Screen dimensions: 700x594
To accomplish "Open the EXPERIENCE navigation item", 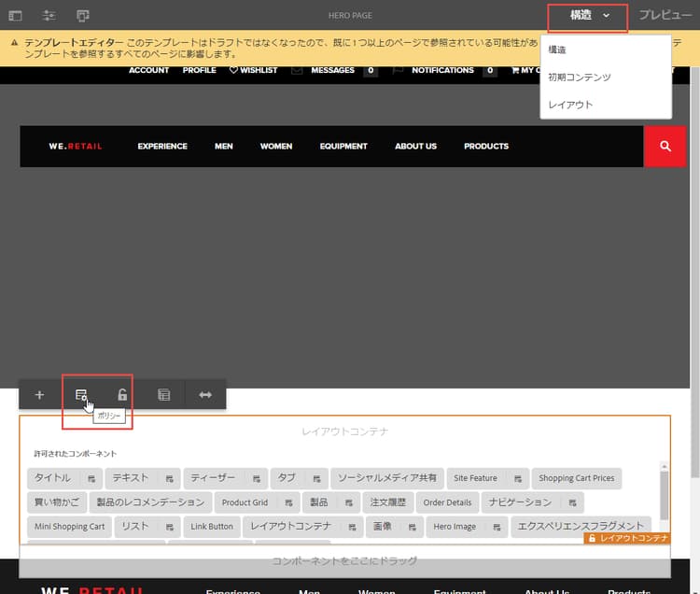I will click(x=162, y=147).
